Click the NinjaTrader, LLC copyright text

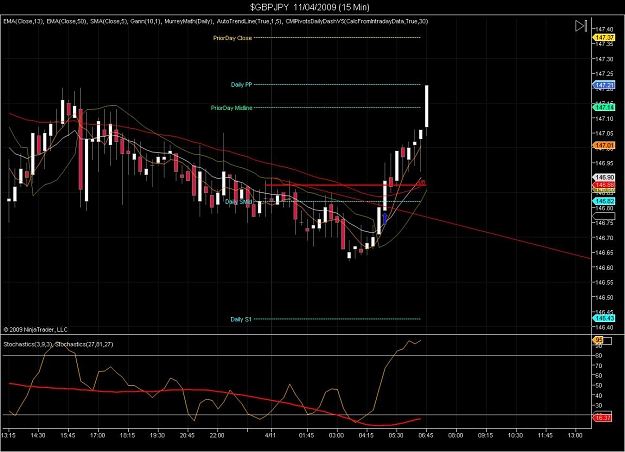[35, 329]
